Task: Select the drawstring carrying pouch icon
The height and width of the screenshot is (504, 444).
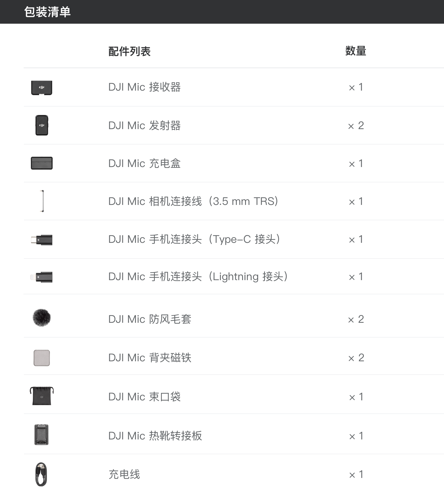Action: [x=42, y=396]
